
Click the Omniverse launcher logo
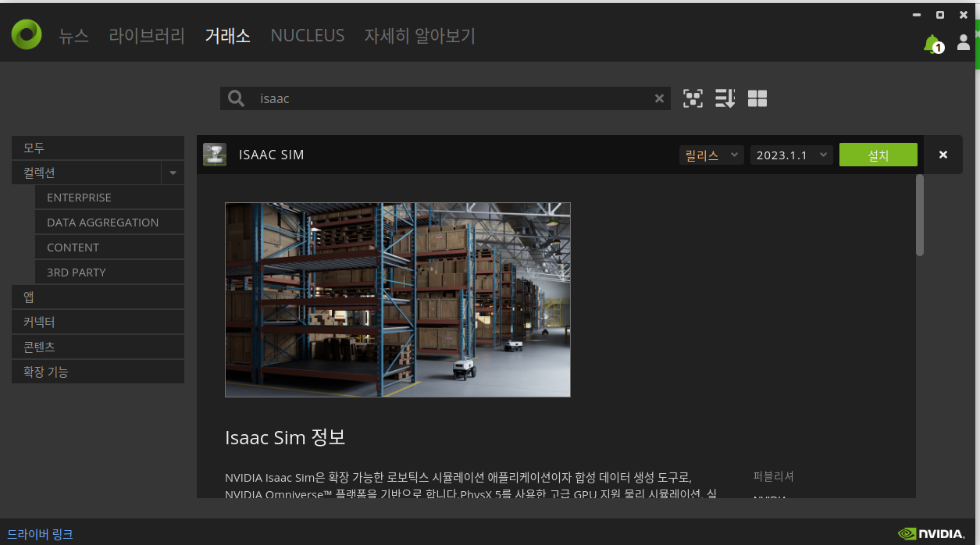tap(27, 34)
